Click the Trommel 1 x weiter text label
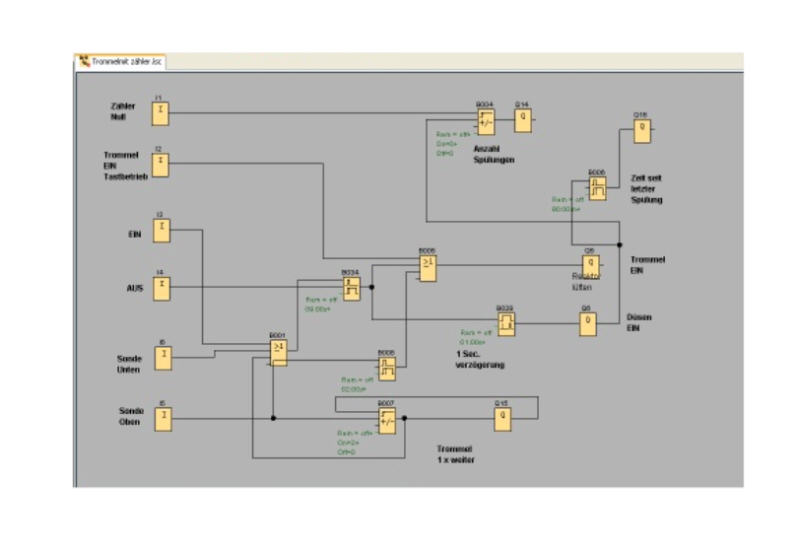Screen dimensions: 800x547 coord(455,454)
